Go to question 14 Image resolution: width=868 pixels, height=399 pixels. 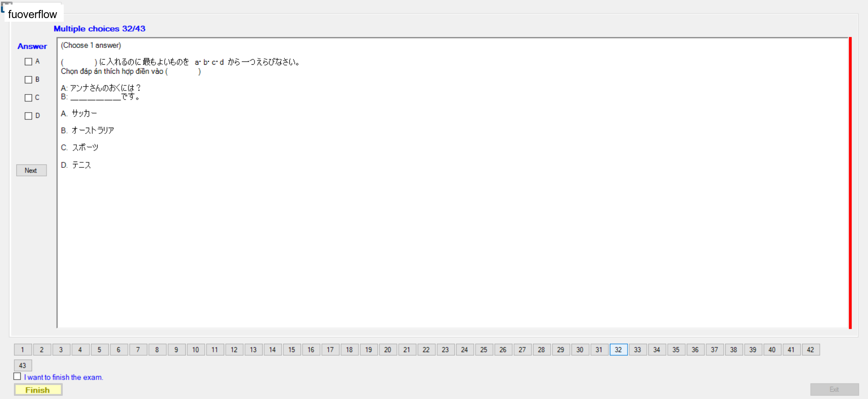(x=273, y=350)
